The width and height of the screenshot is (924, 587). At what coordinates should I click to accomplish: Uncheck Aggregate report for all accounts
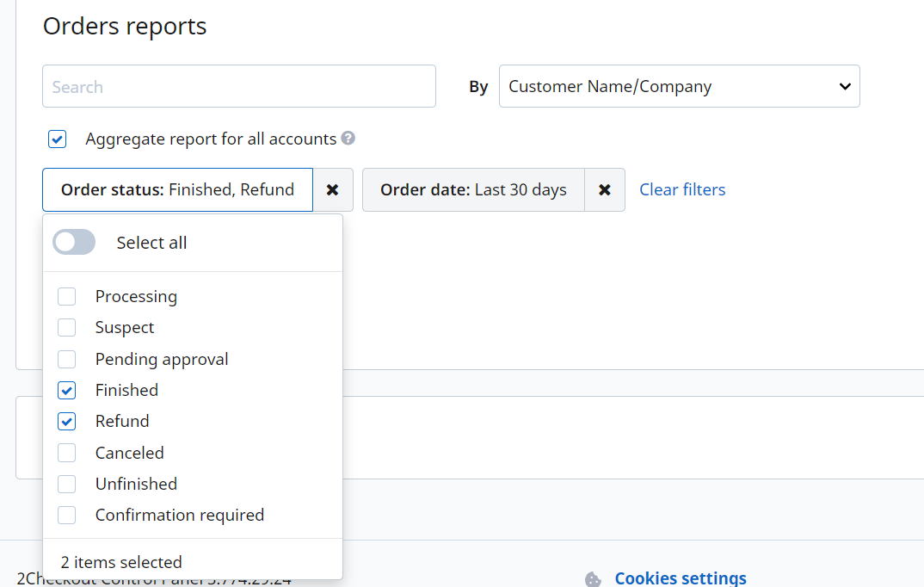[57, 139]
